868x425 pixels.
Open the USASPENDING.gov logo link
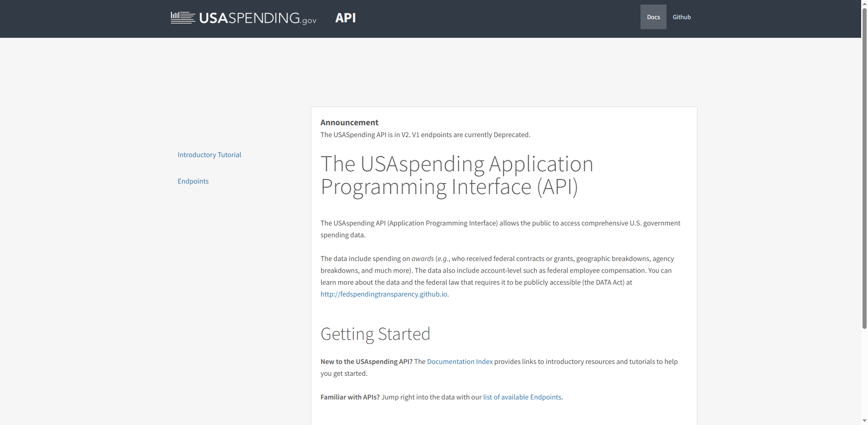tap(243, 18)
